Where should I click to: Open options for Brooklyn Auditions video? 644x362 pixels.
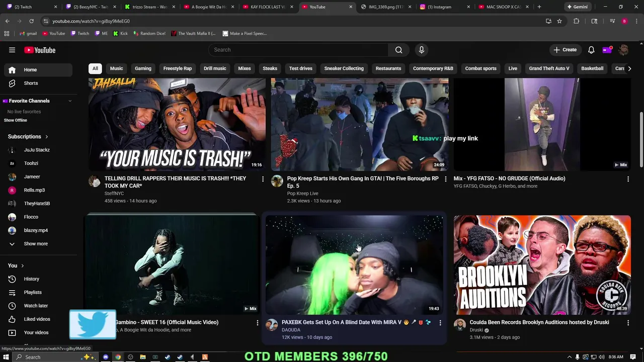click(628, 323)
